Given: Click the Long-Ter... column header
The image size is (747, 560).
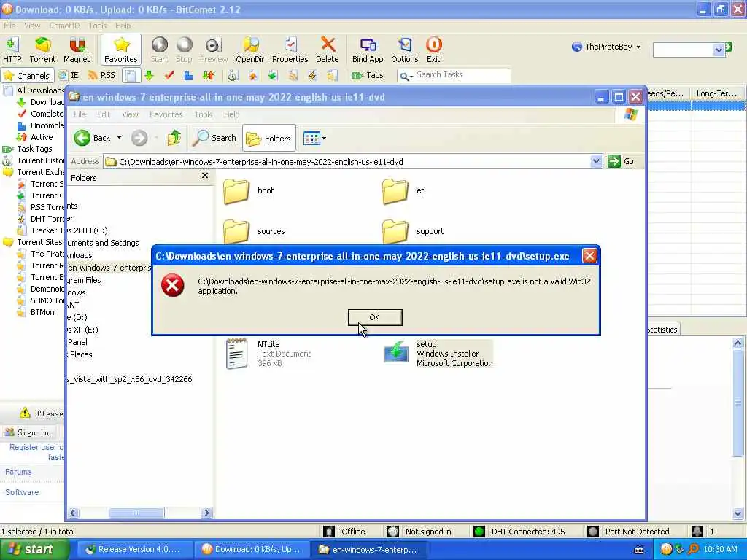Looking at the screenshot, I should click(716, 93).
